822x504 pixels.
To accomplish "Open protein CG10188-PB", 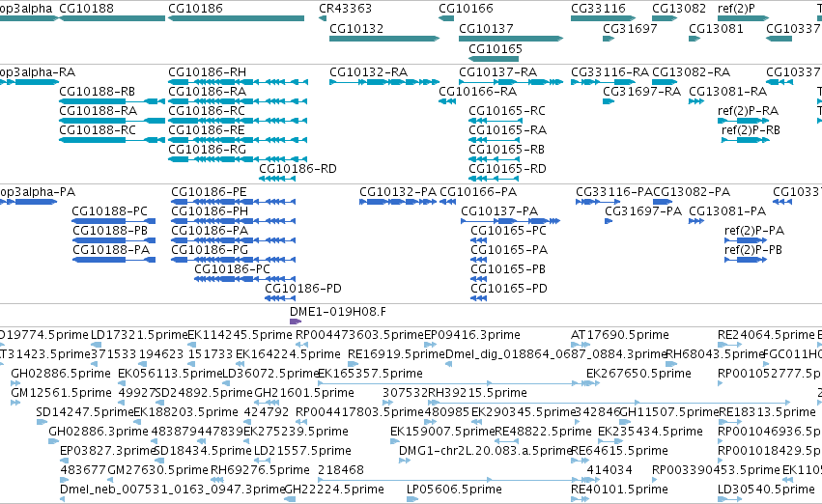I will [110, 231].
